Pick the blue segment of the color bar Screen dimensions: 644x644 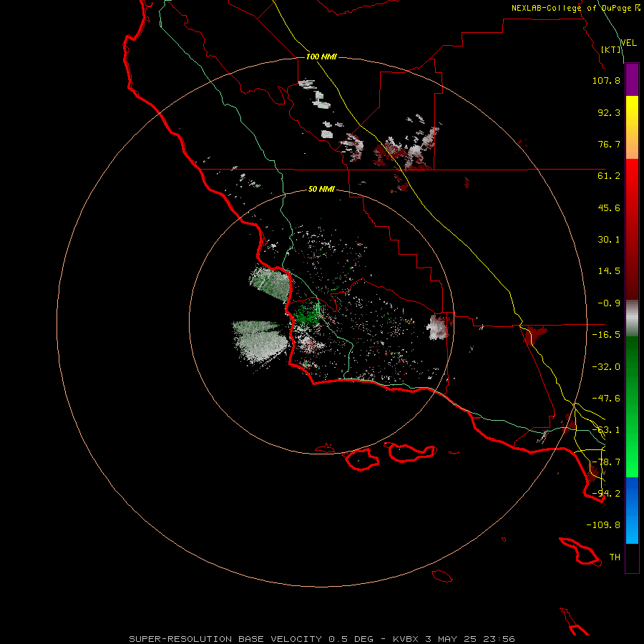pyautogui.click(x=632, y=510)
